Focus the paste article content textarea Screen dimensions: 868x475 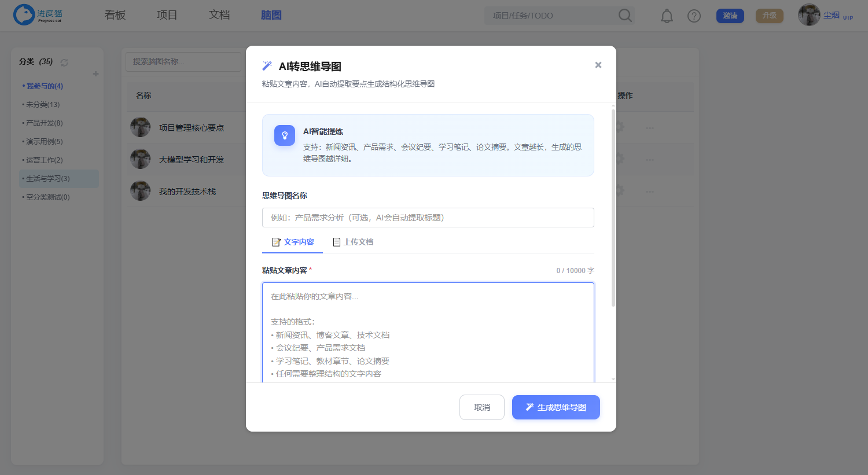(428, 333)
